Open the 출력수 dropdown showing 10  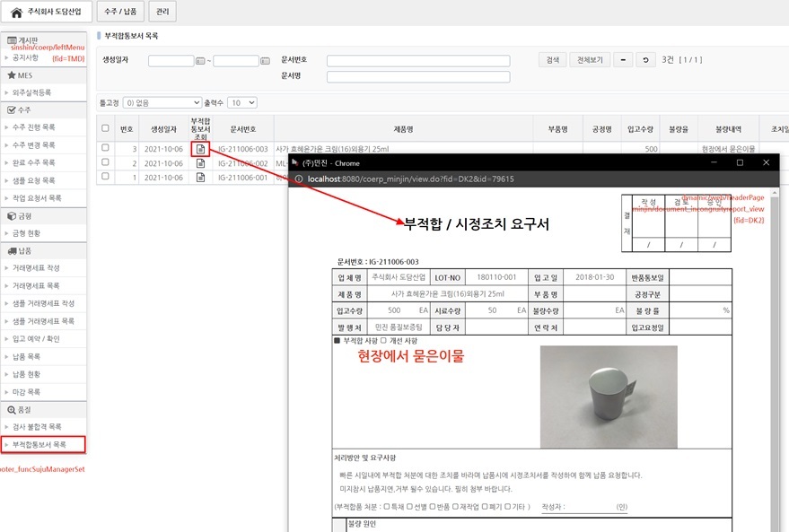[242, 102]
